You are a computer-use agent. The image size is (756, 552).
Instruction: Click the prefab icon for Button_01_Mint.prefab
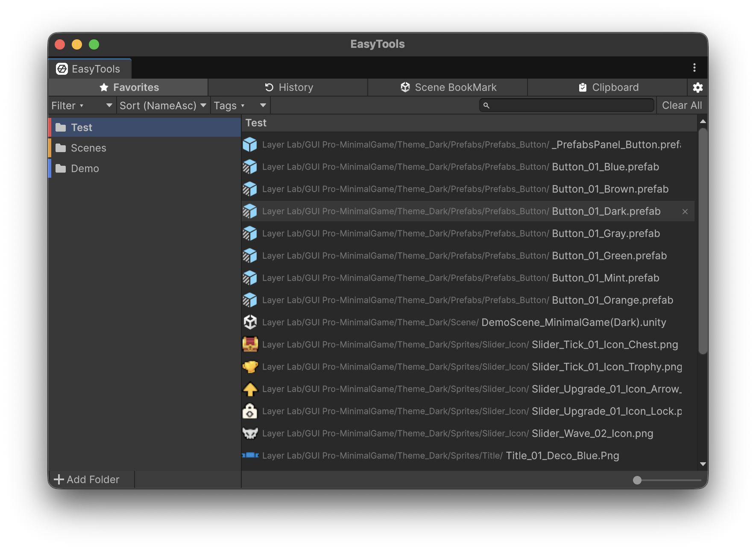(250, 278)
